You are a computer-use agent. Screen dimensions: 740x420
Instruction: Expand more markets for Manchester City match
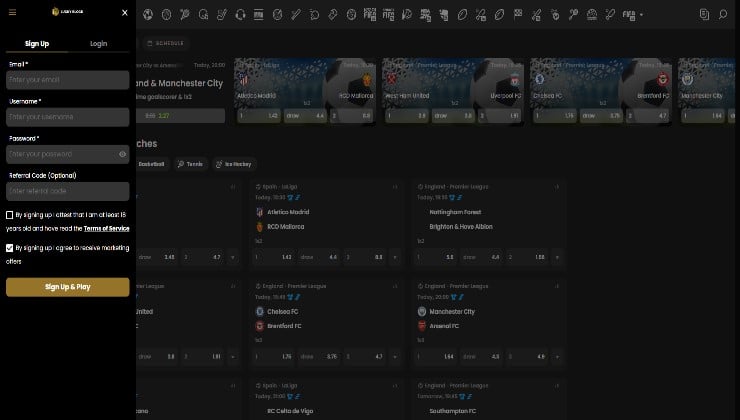click(557, 356)
